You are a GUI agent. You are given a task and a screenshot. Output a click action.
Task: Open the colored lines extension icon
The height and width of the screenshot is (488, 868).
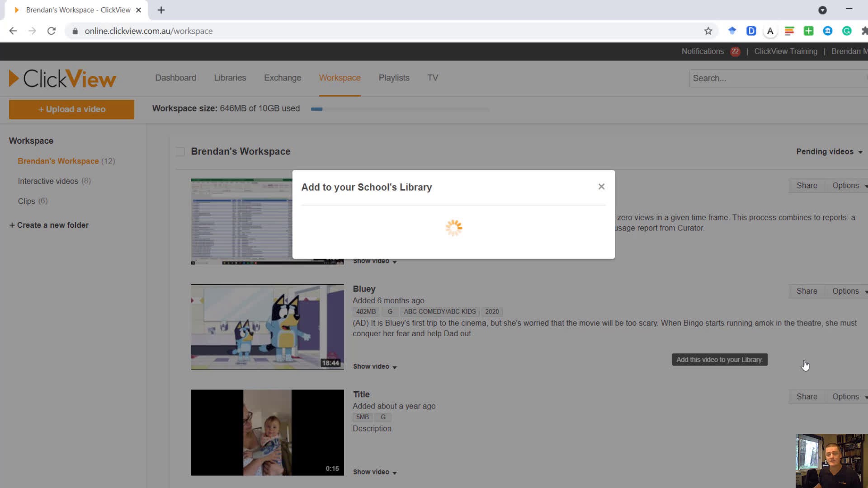point(789,31)
